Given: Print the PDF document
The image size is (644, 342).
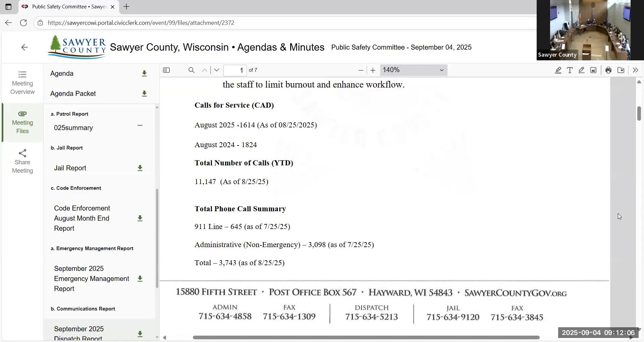Looking at the screenshot, I should click(x=608, y=70).
